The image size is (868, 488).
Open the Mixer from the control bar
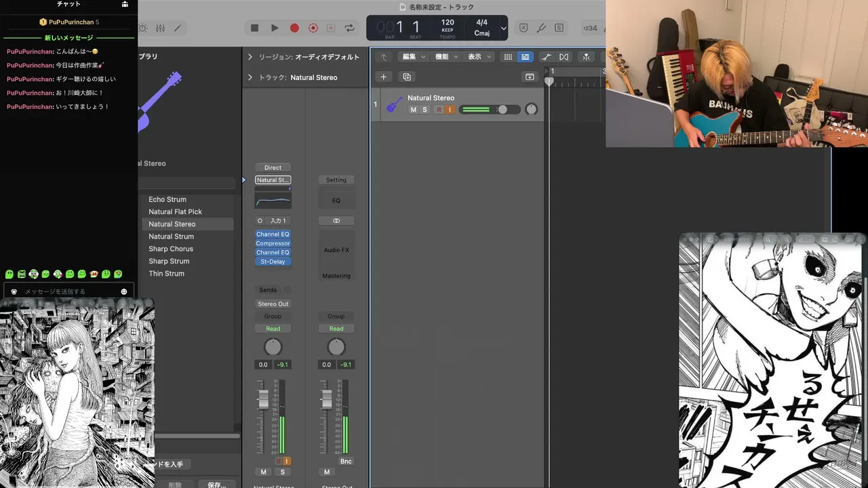(161, 28)
